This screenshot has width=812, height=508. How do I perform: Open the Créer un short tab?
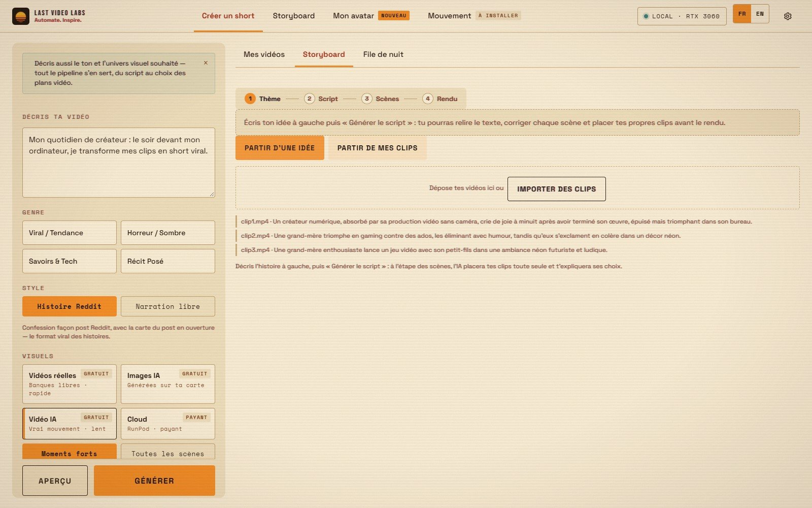228,16
